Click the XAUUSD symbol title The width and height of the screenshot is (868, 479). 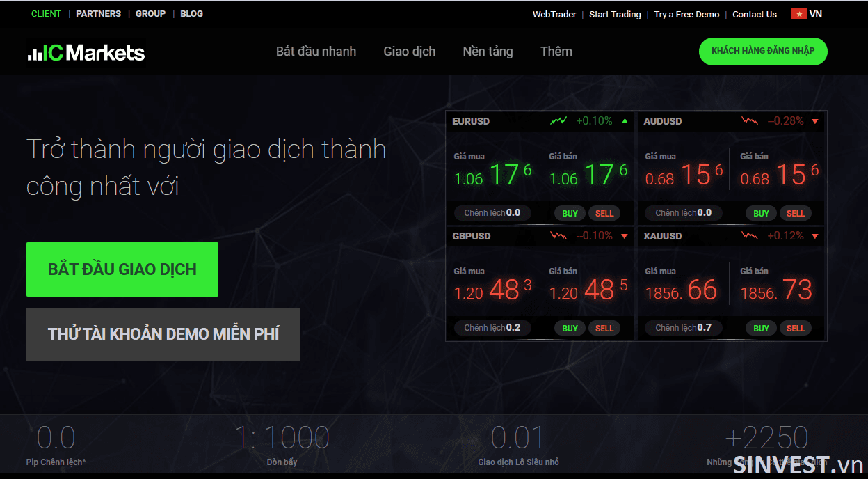(x=663, y=236)
